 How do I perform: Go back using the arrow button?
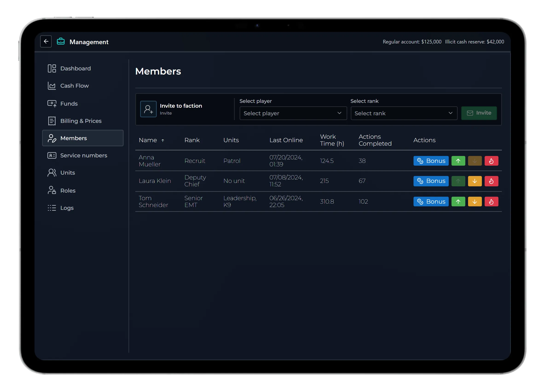tap(46, 41)
